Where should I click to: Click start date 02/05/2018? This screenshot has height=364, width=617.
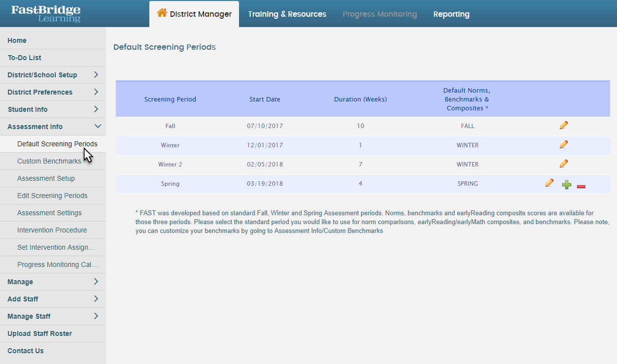(x=265, y=165)
